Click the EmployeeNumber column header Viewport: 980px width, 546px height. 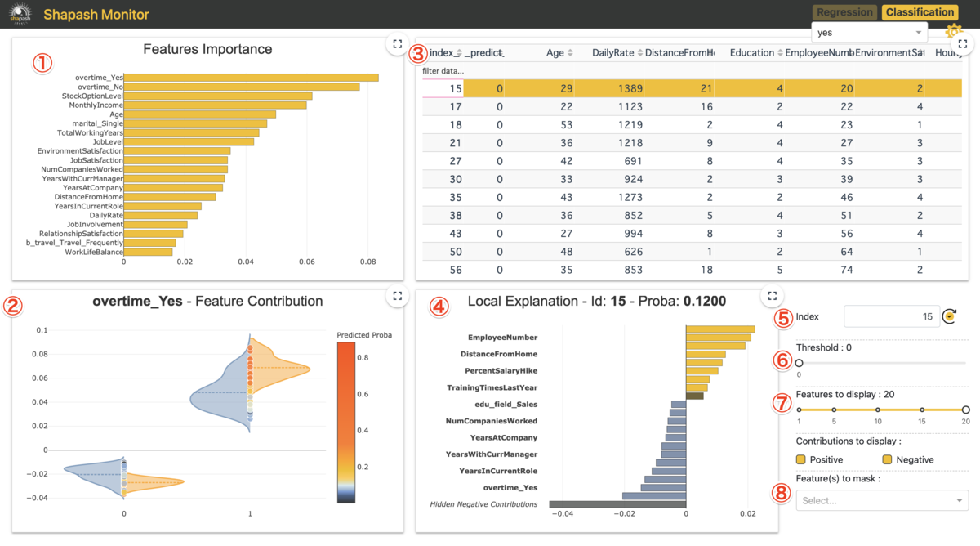(817, 53)
